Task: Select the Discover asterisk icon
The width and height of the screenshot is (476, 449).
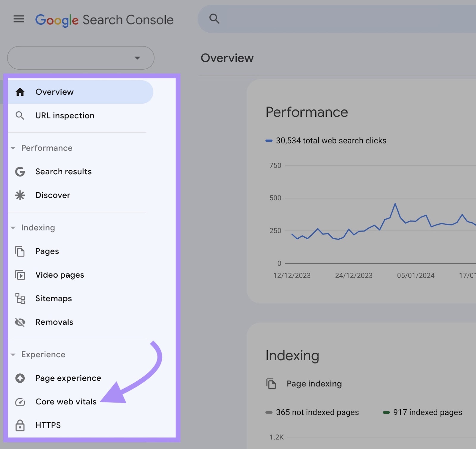Action: click(20, 195)
